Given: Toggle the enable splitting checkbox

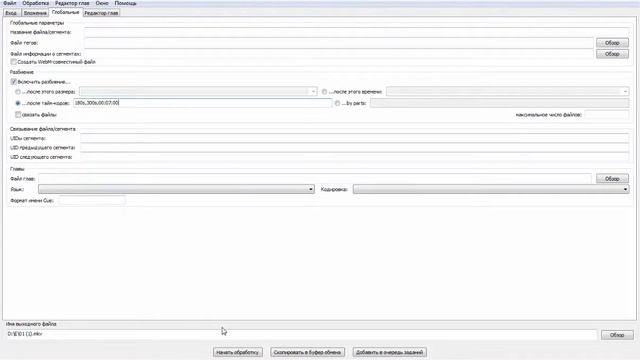Looking at the screenshot, I should [x=14, y=82].
